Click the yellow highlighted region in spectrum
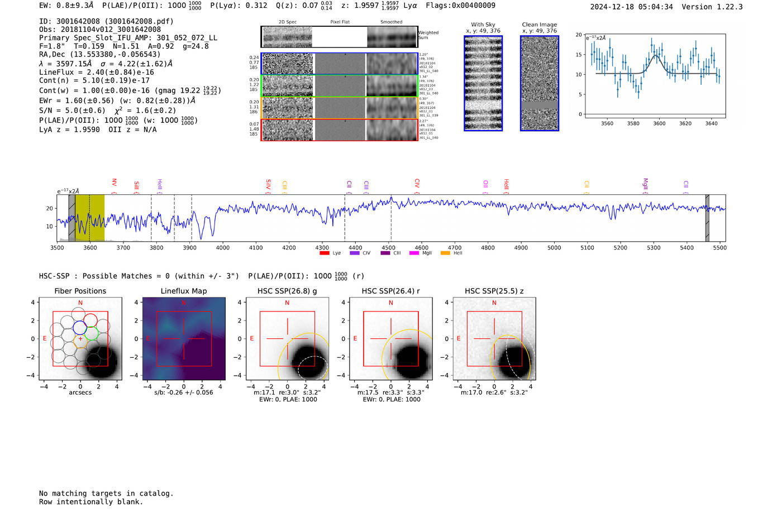Screen dimensions: 782x532 pos(90,218)
